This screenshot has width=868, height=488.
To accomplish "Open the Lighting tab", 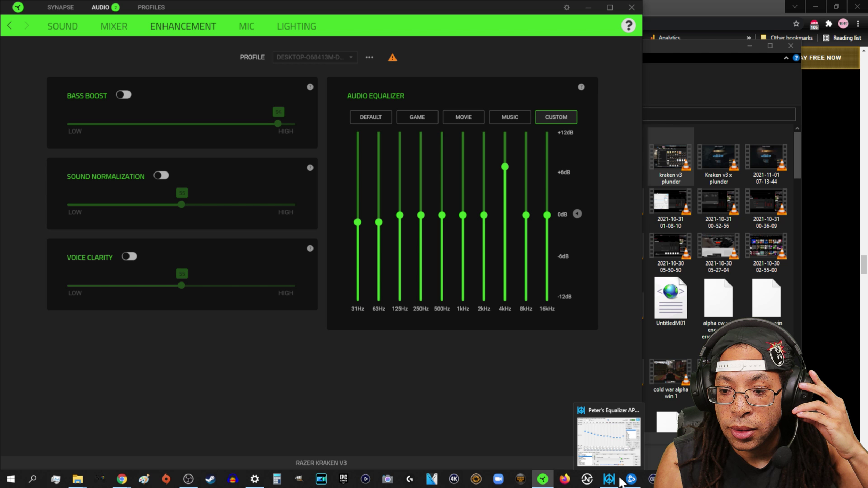I will point(296,26).
